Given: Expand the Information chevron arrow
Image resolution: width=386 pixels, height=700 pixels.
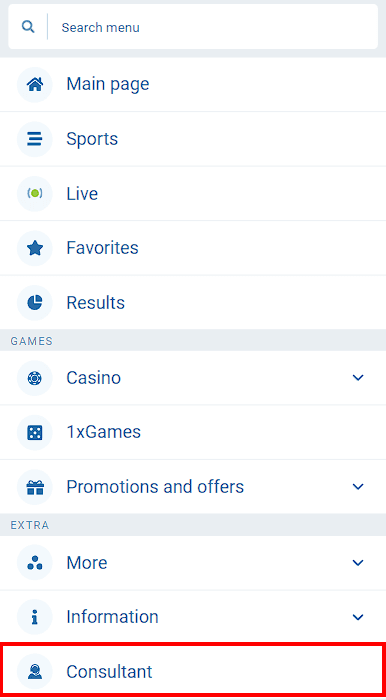Looking at the screenshot, I should tap(358, 617).
